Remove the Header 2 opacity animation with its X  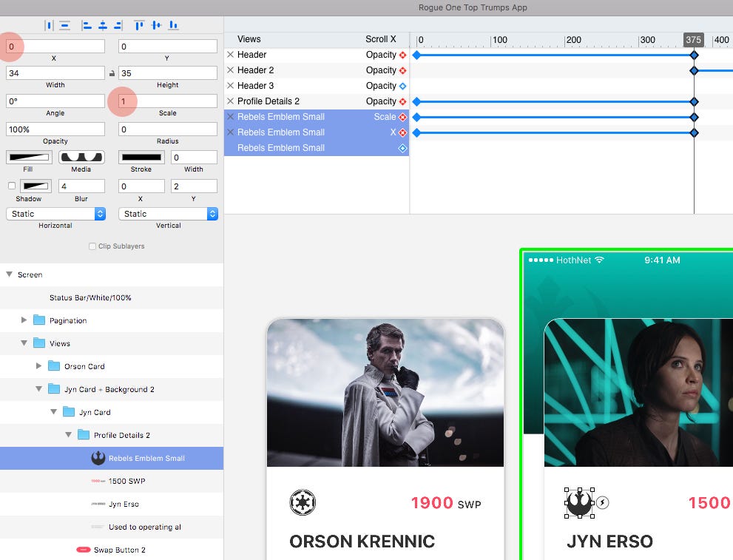[231, 70]
